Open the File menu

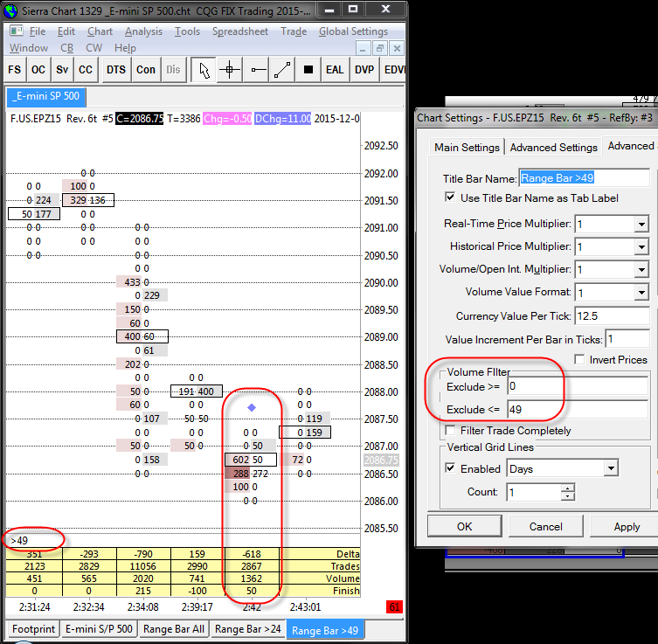(38, 31)
